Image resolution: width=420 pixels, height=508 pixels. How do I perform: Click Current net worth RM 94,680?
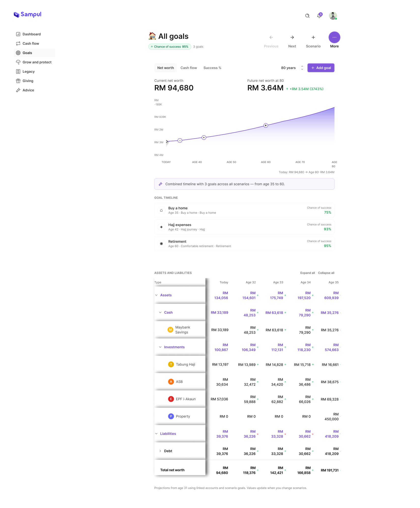coord(174,88)
